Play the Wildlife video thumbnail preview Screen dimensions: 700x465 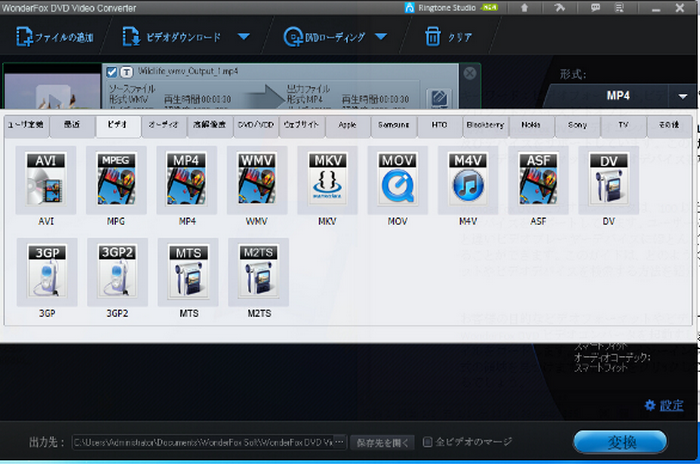tap(54, 97)
